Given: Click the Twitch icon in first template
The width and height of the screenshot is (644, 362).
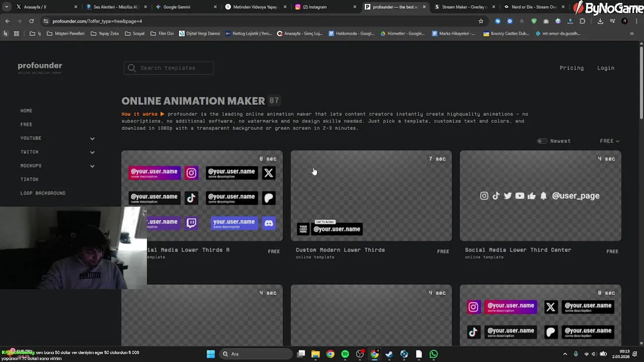Looking at the screenshot, I should [x=191, y=223].
